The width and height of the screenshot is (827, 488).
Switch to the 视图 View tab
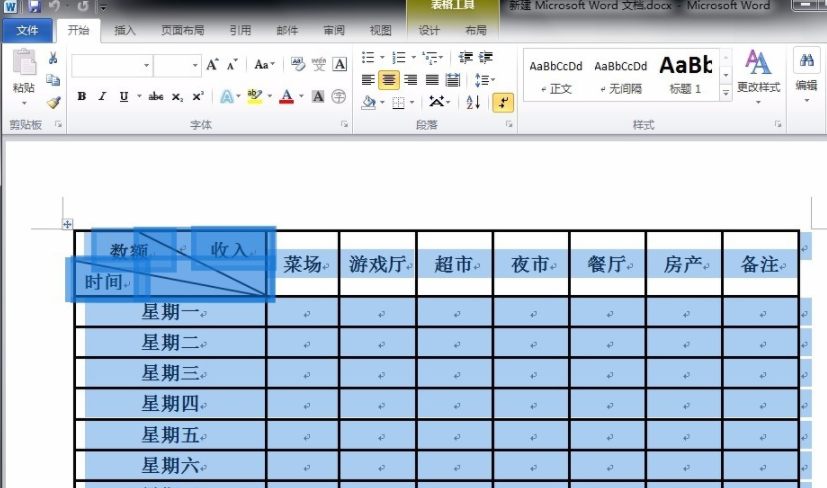point(381,30)
